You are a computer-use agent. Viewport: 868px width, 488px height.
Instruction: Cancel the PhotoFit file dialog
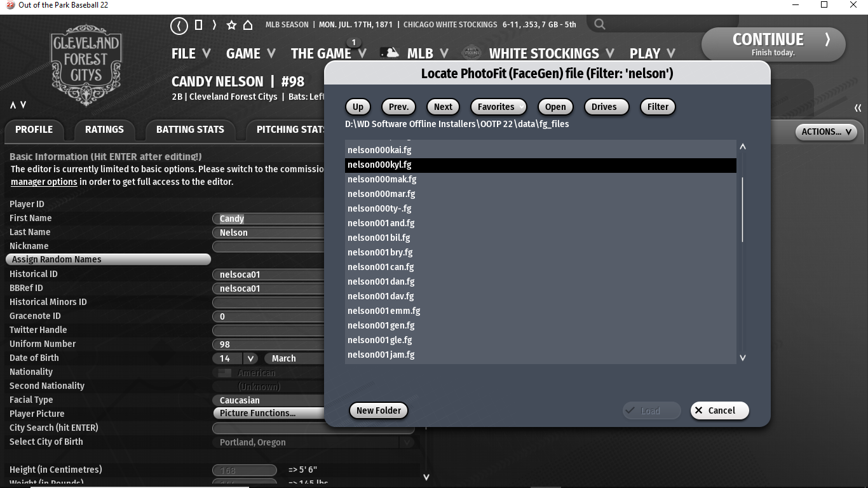720,410
